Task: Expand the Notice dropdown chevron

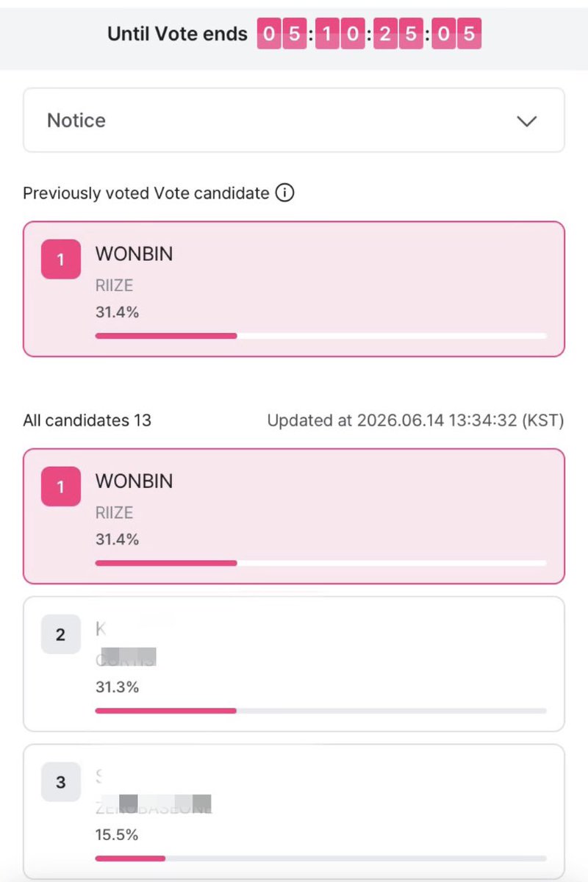Action: (x=527, y=121)
